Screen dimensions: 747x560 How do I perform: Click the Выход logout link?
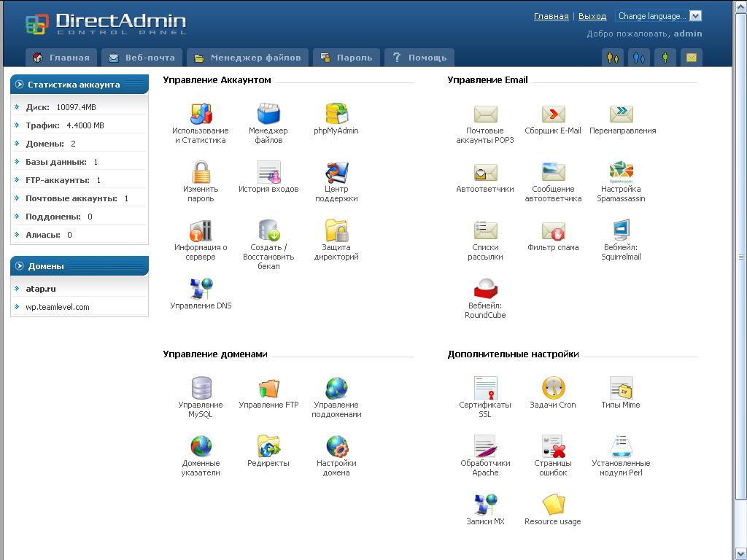point(592,16)
